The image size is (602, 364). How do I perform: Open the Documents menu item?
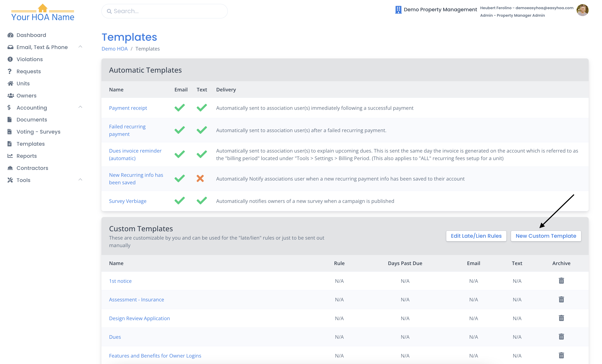[x=32, y=119]
